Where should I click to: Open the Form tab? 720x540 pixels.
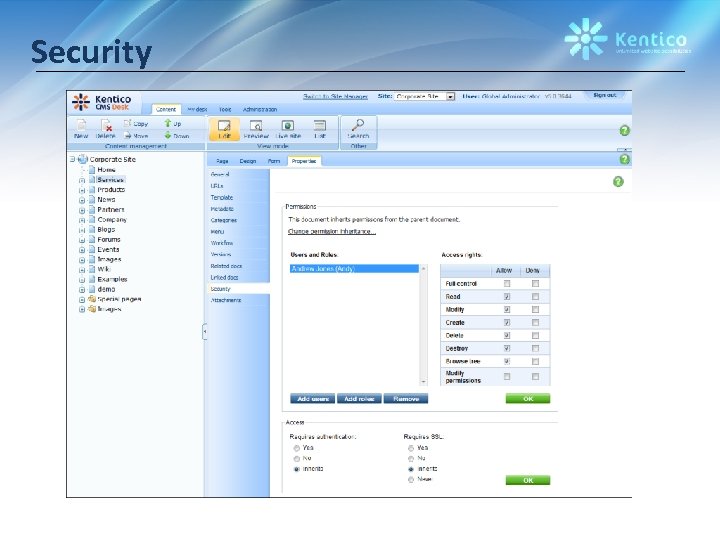coord(274,161)
